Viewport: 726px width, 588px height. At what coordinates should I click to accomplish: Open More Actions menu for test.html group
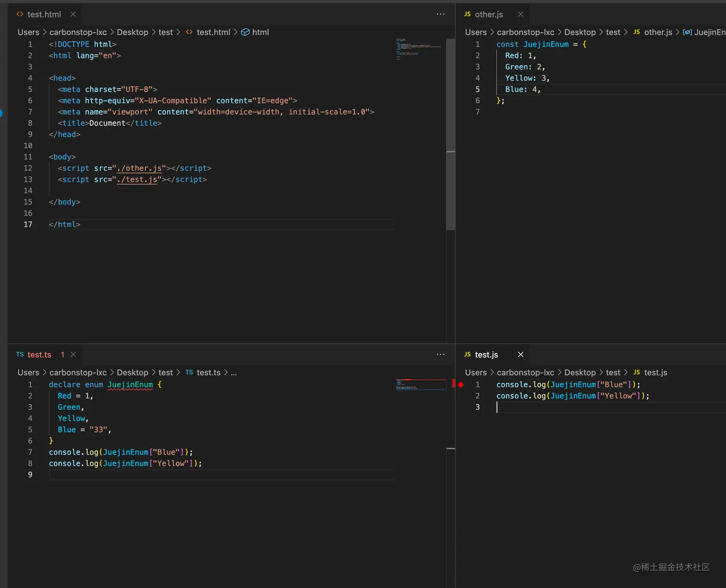click(x=440, y=14)
